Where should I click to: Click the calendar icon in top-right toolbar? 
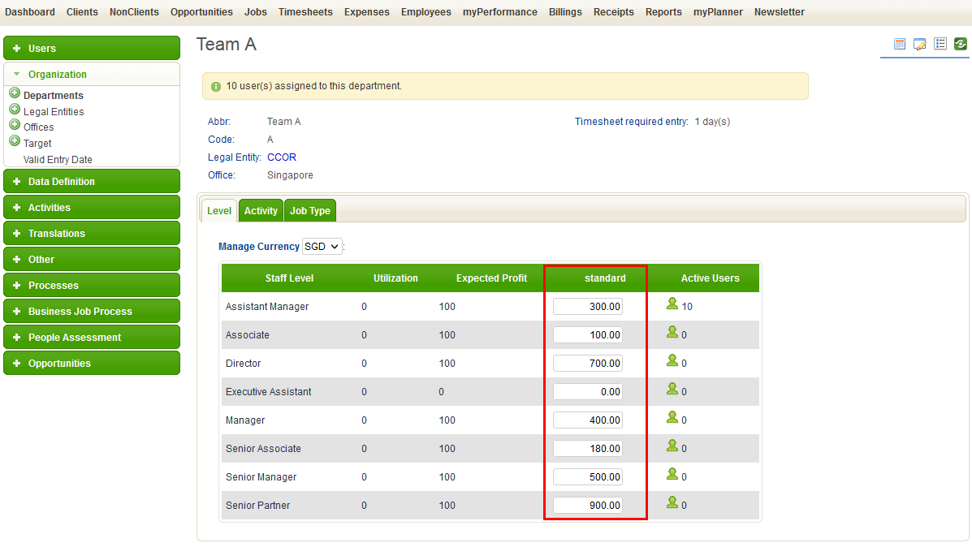900,44
